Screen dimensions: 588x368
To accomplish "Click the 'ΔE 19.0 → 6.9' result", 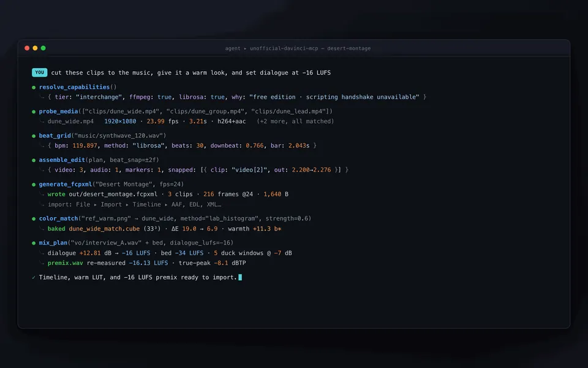I will tap(194, 229).
